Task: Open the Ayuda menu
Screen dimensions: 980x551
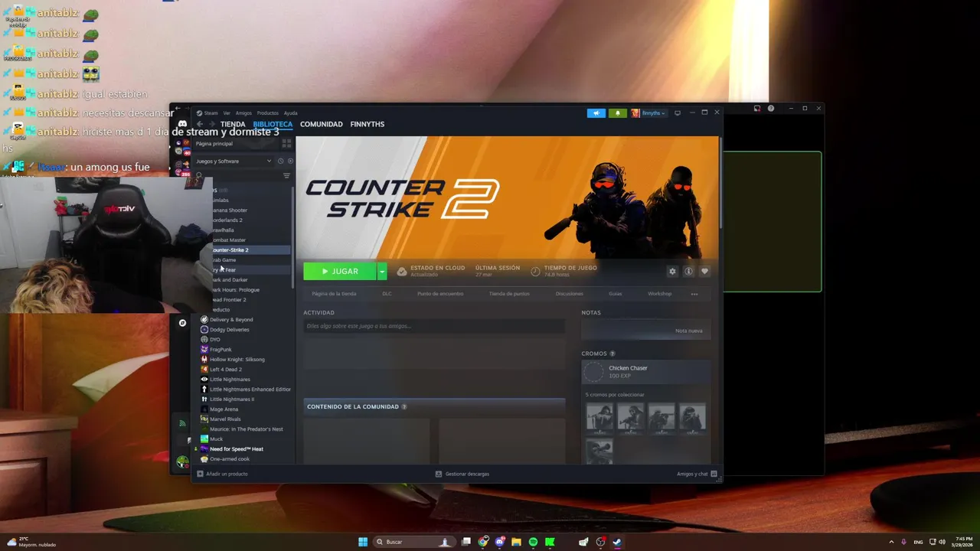Action: [x=290, y=113]
